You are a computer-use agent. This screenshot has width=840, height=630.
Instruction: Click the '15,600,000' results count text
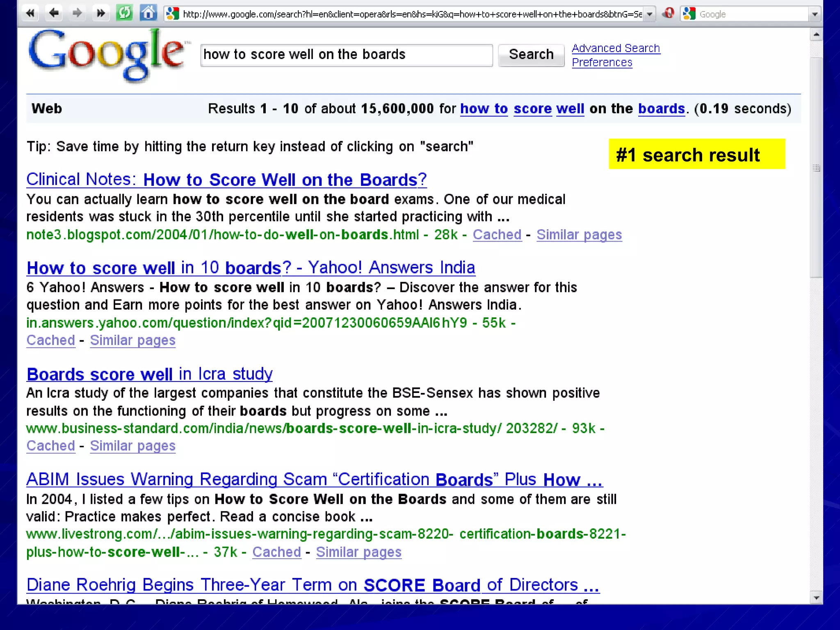click(x=397, y=109)
